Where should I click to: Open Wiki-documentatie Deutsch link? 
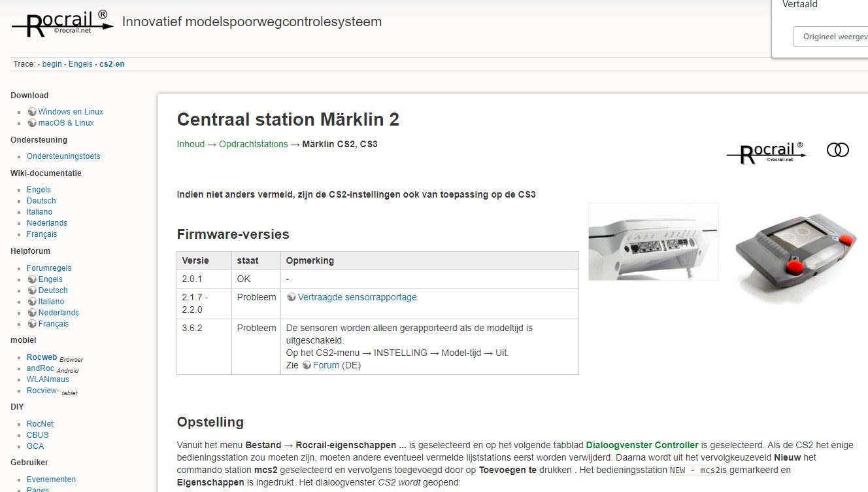click(41, 201)
